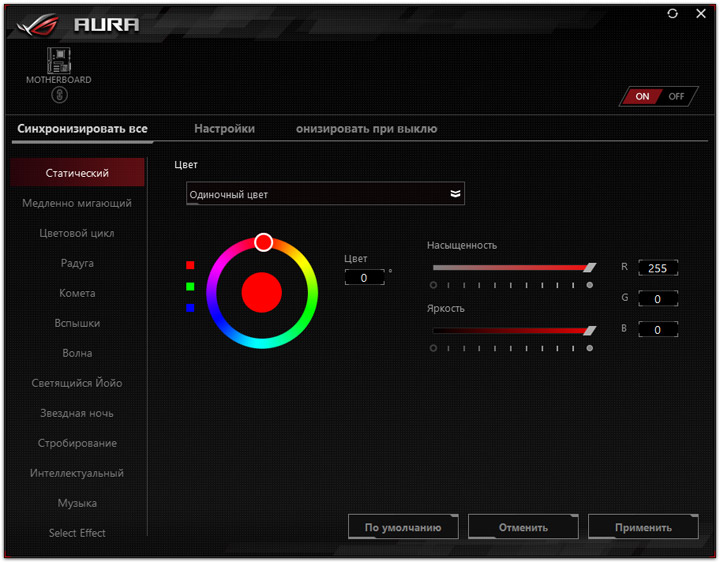Click the link sync icon under Motherboard
720x562 pixels.
tap(59, 95)
